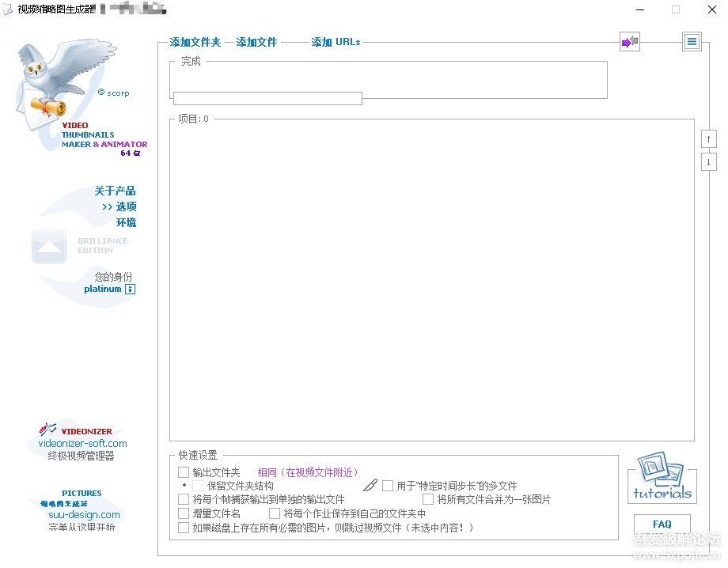The image size is (728, 568).
Task: Move item up with the up arrow
Action: pyautogui.click(x=708, y=138)
